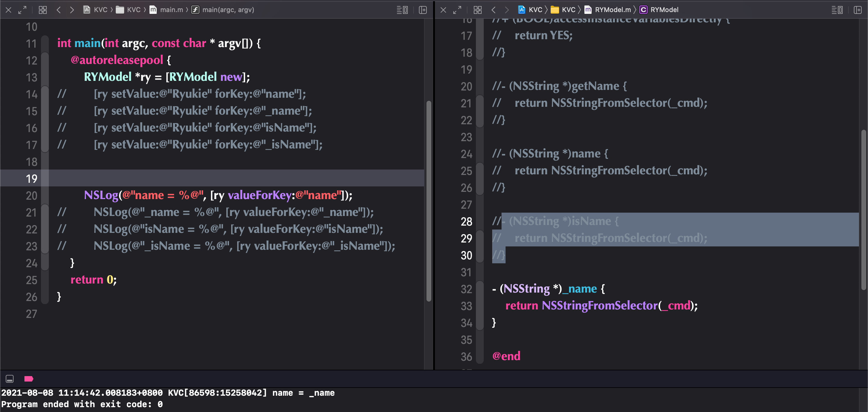Open RYModel.m breadcrumb in jump bar

click(608, 10)
